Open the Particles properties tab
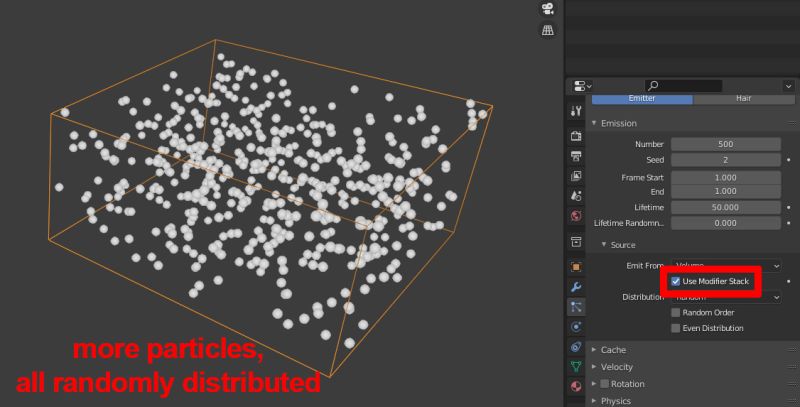This screenshot has height=407, width=800. [576, 307]
